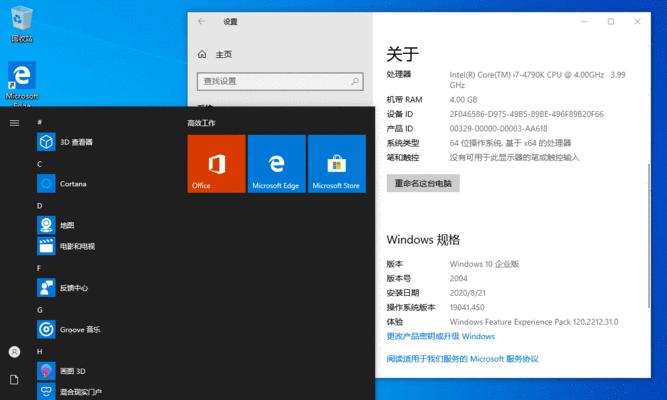Jump to letter group D header

pyautogui.click(x=40, y=206)
